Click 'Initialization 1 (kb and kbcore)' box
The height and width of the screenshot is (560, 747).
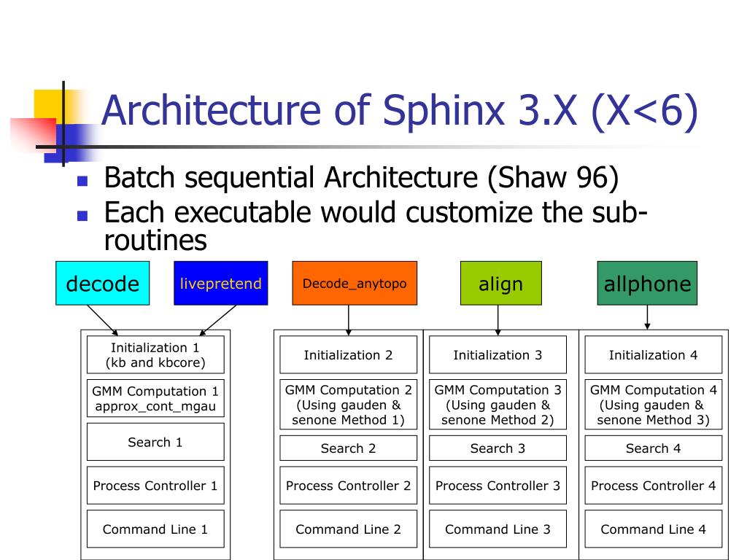(155, 355)
